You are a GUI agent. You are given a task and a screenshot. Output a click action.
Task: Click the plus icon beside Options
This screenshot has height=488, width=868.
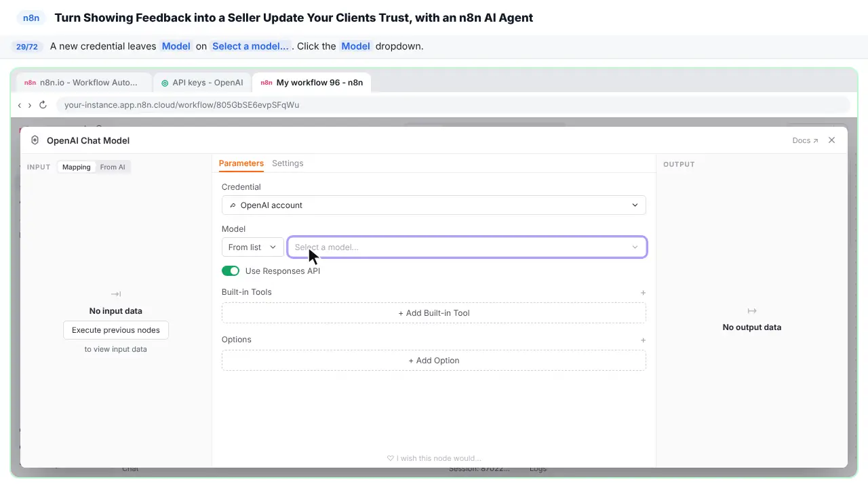(643, 340)
